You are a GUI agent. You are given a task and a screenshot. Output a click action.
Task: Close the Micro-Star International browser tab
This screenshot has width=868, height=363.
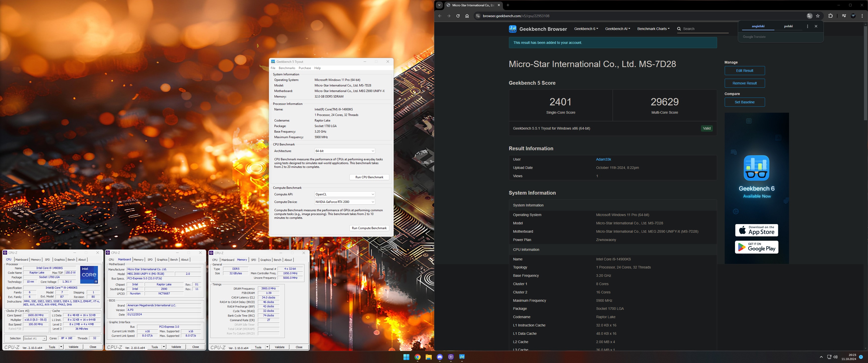click(x=499, y=5)
